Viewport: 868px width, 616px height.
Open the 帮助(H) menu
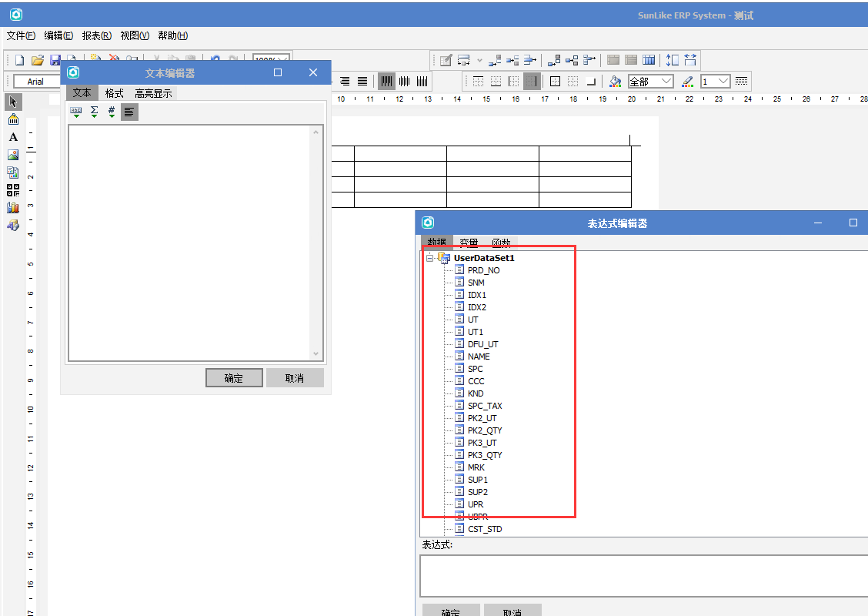click(x=172, y=35)
